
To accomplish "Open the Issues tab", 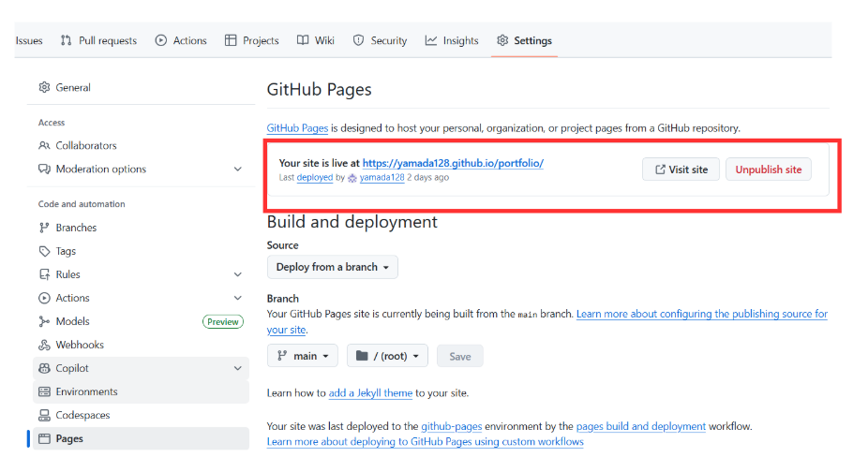I will [29, 40].
